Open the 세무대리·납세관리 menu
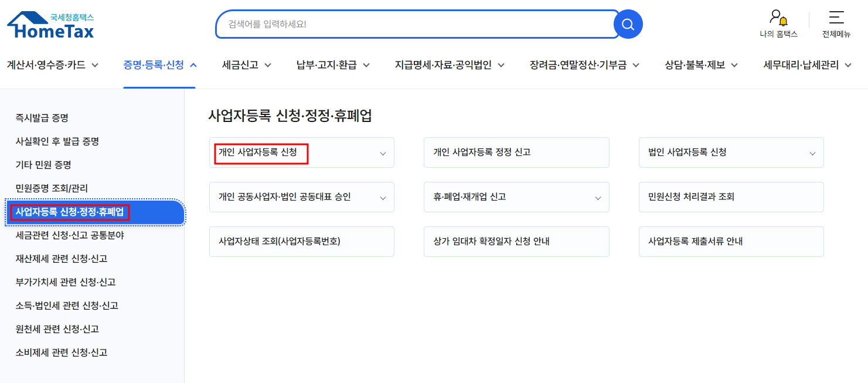Image resolution: width=868 pixels, height=383 pixels. click(x=807, y=65)
